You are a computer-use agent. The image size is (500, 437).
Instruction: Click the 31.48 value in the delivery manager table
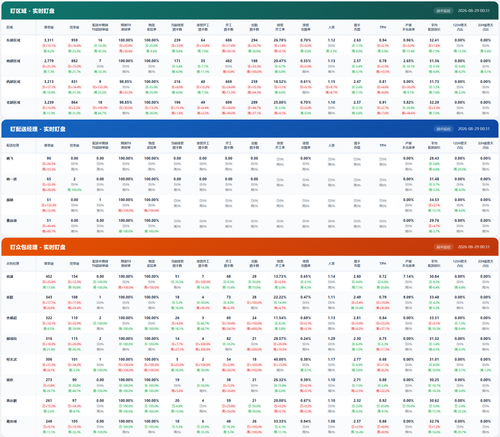pyautogui.click(x=434, y=179)
